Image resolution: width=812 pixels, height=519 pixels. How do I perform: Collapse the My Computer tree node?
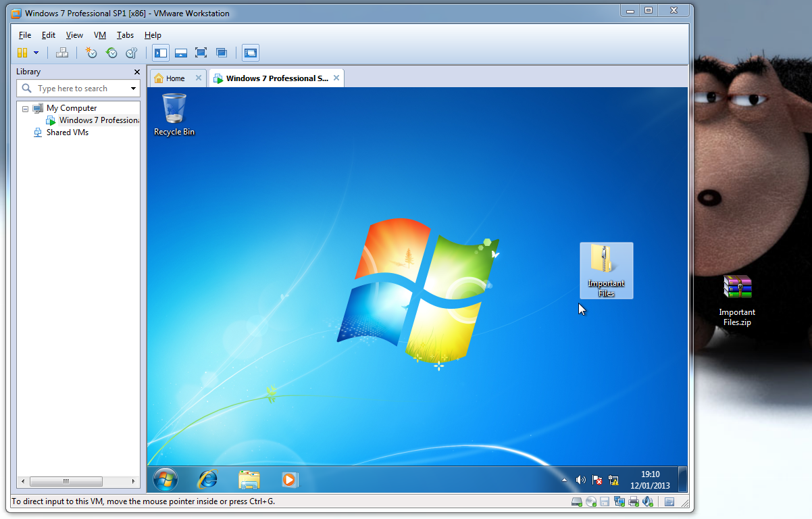(25, 108)
